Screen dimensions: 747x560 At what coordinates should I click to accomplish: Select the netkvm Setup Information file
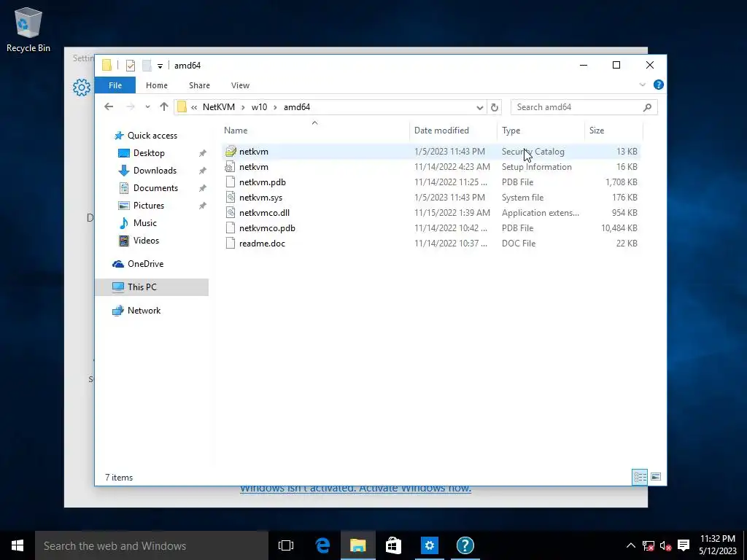[431, 167]
